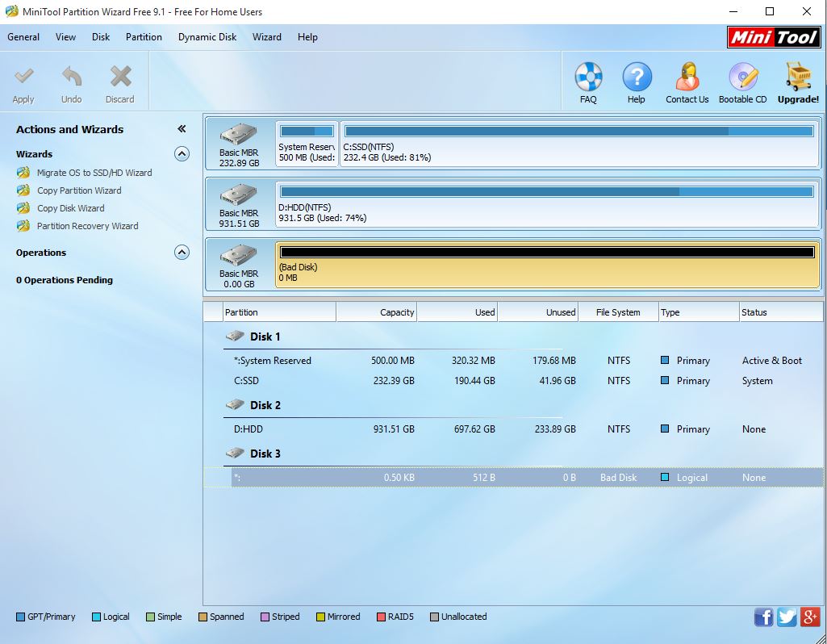Click the Logical legend color swatch
This screenshot has height=644, width=827.
click(96, 617)
